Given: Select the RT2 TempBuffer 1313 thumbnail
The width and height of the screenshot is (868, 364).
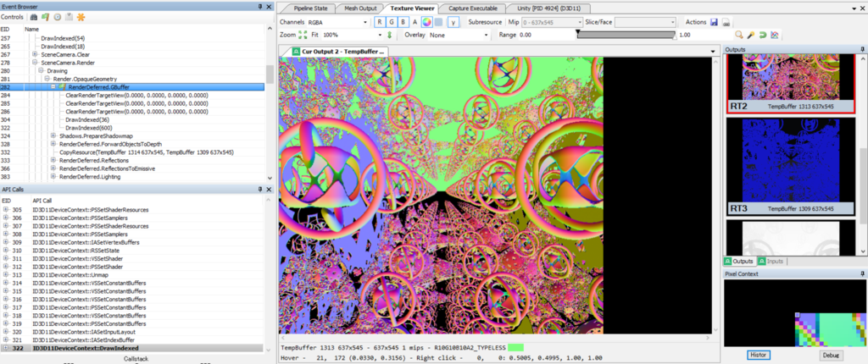Looking at the screenshot, I should (790, 83).
